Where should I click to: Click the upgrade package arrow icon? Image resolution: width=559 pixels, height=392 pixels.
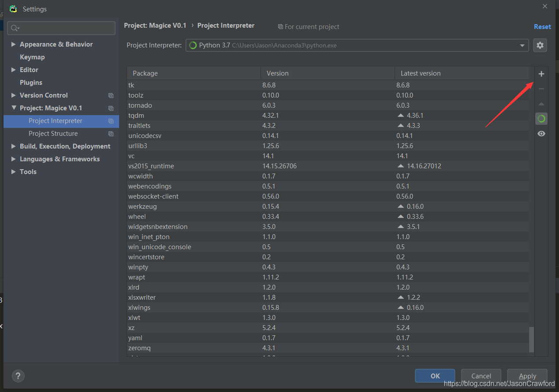[x=541, y=104]
